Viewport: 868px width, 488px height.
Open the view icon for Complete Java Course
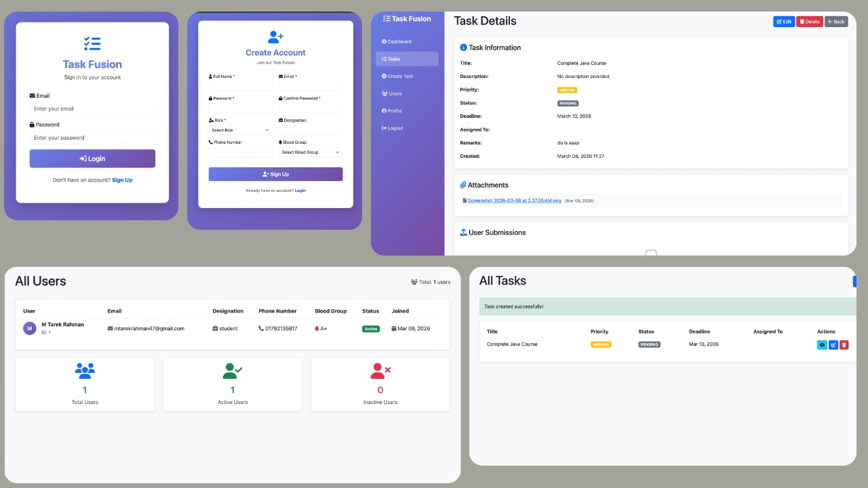pyautogui.click(x=821, y=344)
